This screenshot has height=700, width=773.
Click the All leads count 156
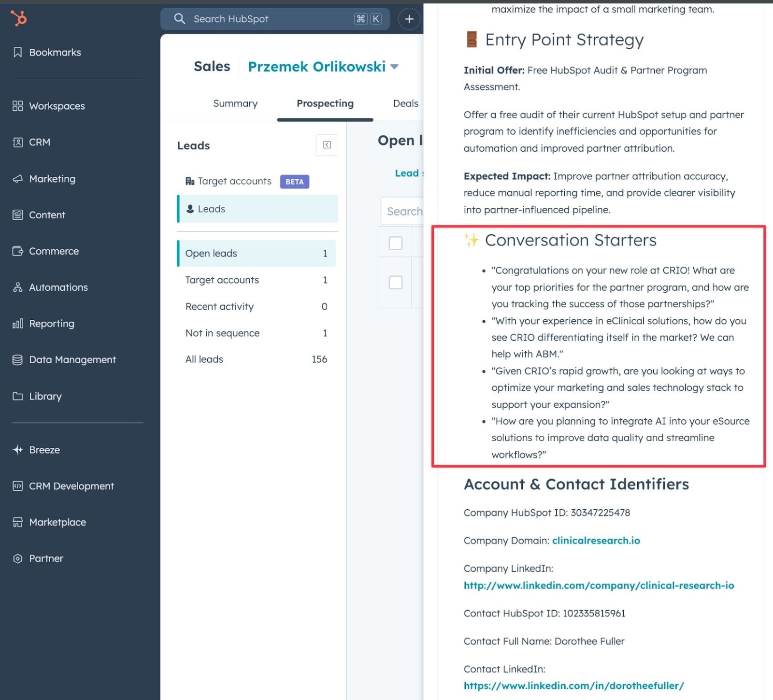click(319, 359)
